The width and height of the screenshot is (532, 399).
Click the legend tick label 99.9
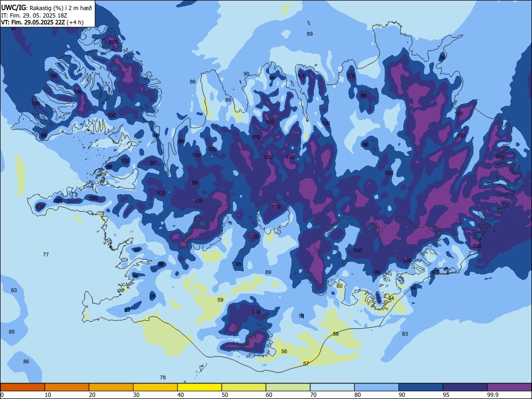(493, 395)
